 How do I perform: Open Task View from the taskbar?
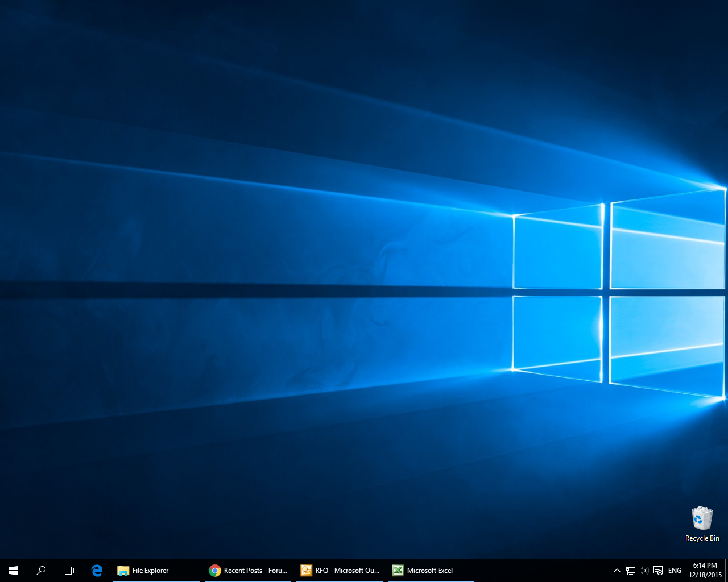coord(68,570)
